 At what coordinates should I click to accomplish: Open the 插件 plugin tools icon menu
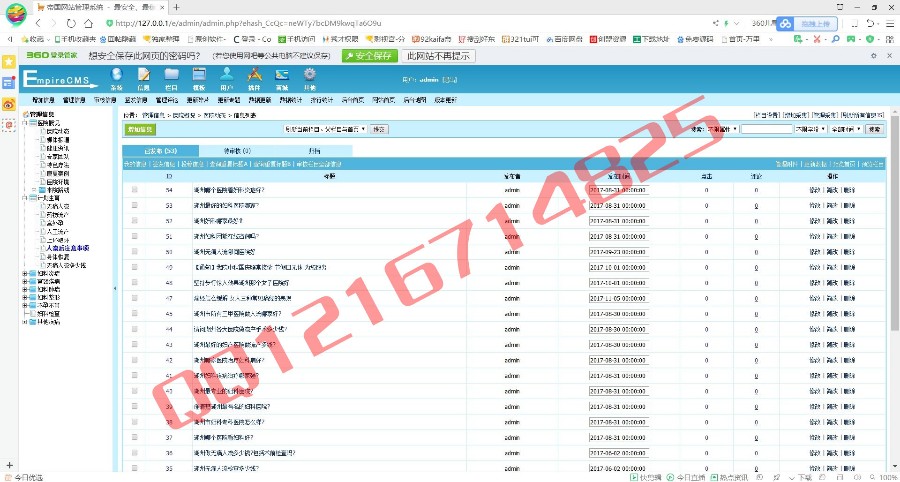254,79
